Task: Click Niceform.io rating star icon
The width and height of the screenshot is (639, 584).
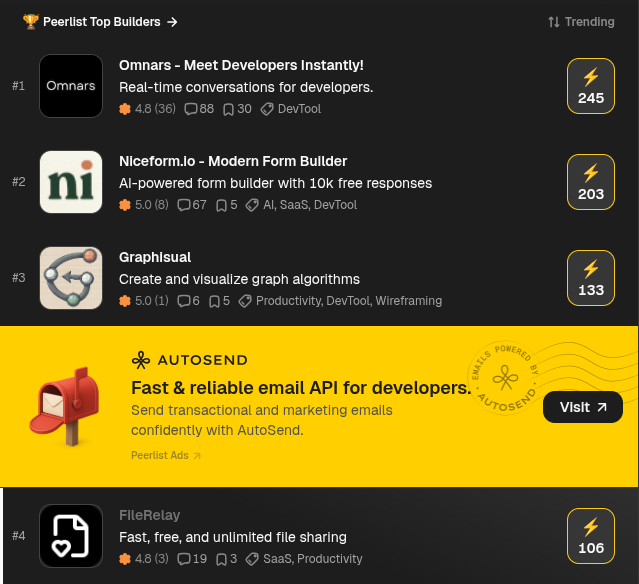Action: [125, 205]
